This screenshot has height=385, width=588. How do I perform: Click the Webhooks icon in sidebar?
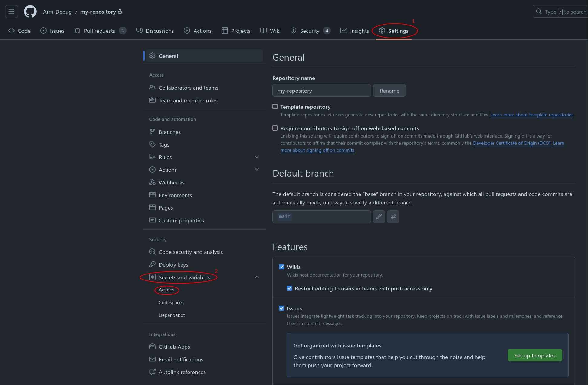coord(152,182)
